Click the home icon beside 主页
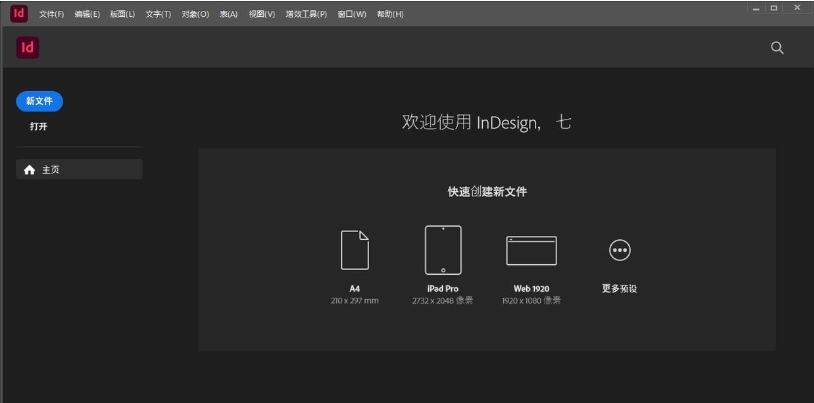 point(30,170)
